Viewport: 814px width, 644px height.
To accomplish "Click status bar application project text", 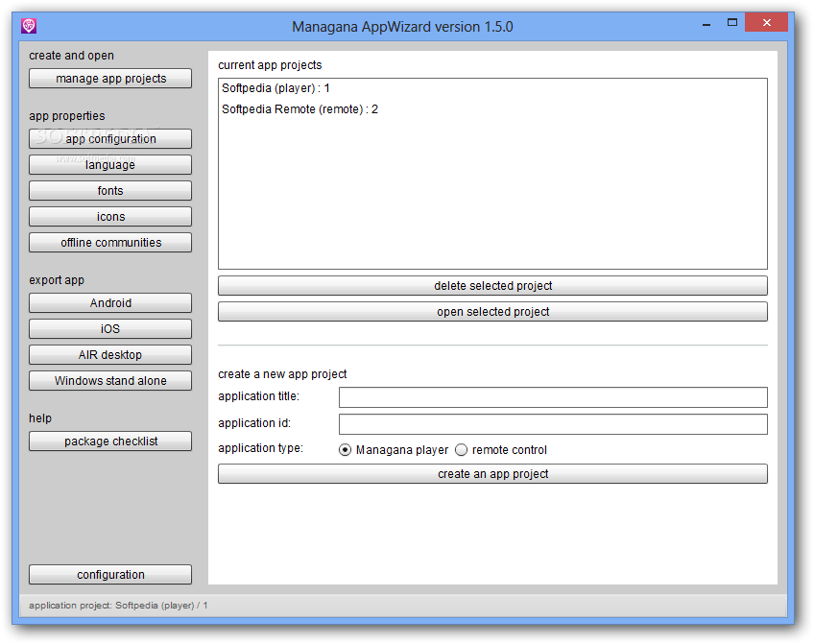I will click(118, 605).
